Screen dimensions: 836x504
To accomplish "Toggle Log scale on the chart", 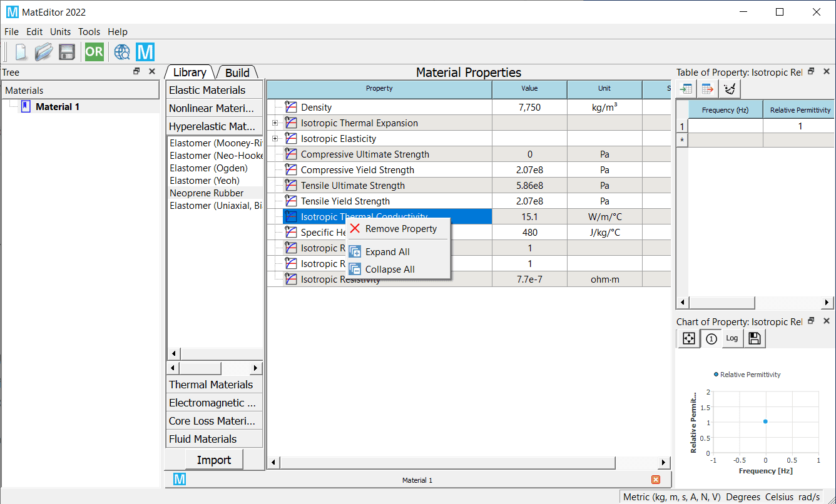I will (732, 338).
